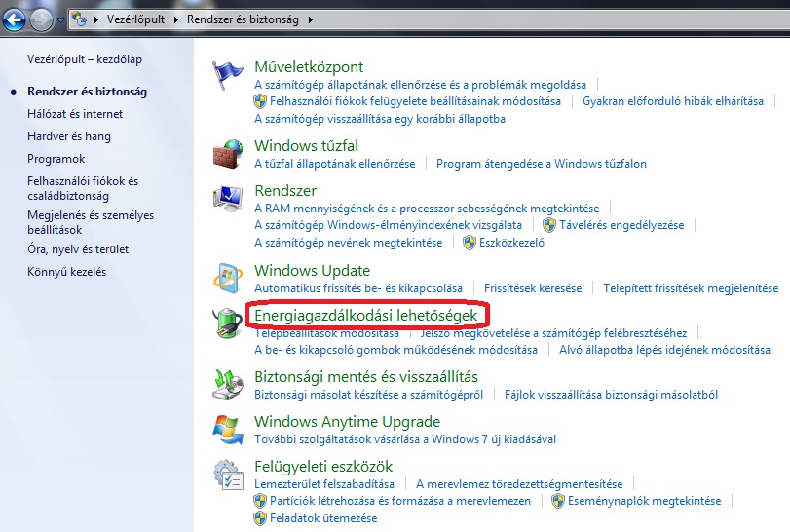
Task: Open Könnyű kezelés category
Action: (x=67, y=272)
